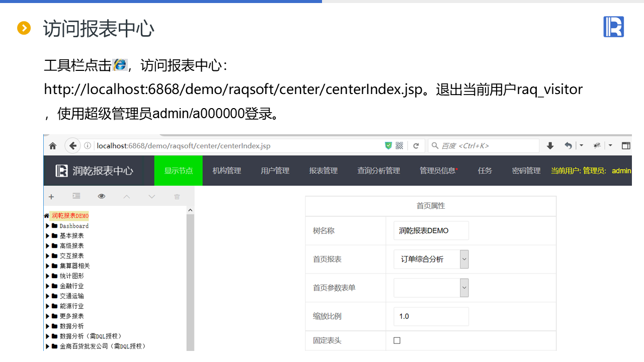Viewport: 644px width, 362px height.
Task: Click the QR code icon in address bar
Action: (399, 146)
